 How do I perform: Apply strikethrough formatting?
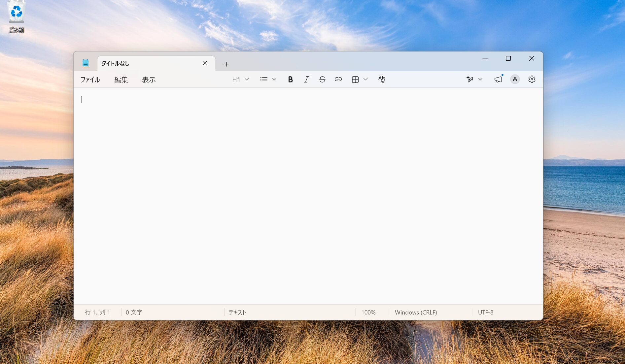[x=322, y=79]
